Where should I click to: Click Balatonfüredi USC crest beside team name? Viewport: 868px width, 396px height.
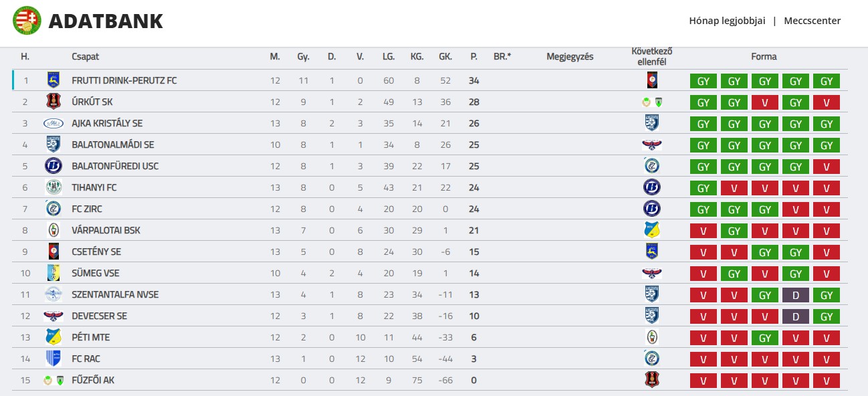[53, 167]
